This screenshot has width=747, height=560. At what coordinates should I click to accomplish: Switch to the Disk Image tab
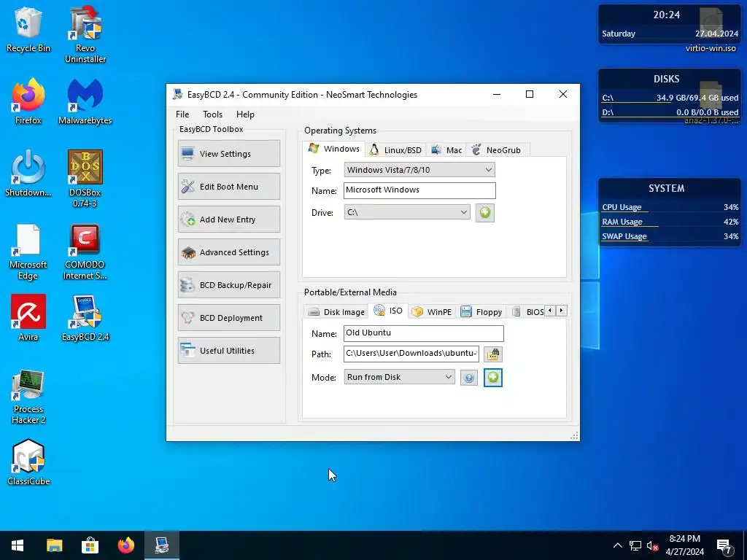point(336,312)
